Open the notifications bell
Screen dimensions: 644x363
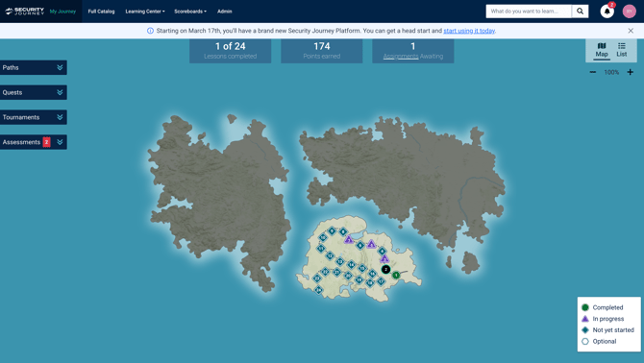click(607, 12)
